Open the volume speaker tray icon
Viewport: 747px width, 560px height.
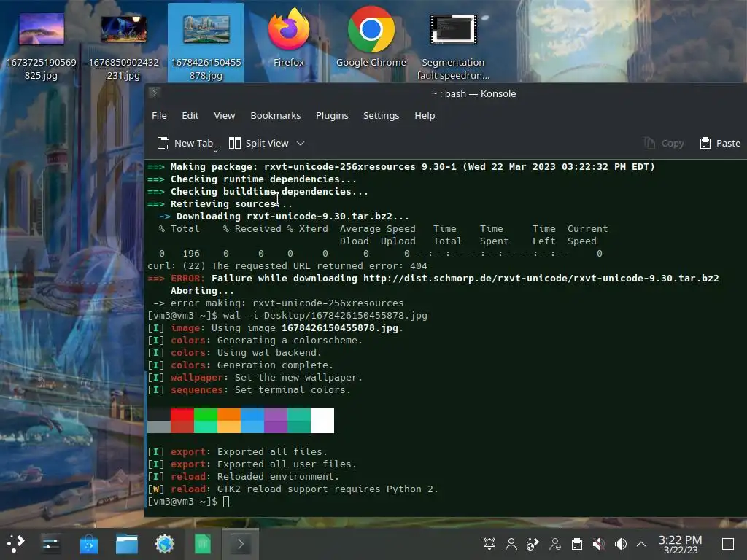point(620,544)
